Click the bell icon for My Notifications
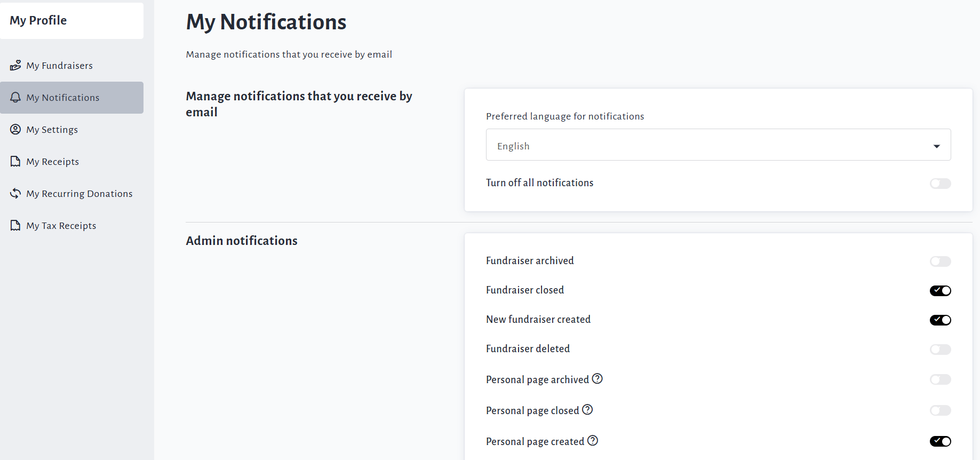Viewport: 980px width, 460px height. [x=15, y=98]
